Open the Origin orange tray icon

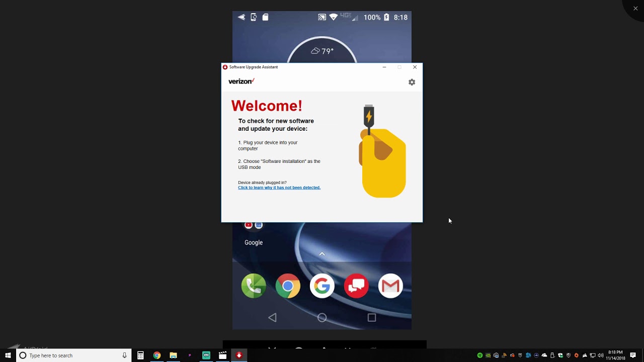(x=577, y=355)
